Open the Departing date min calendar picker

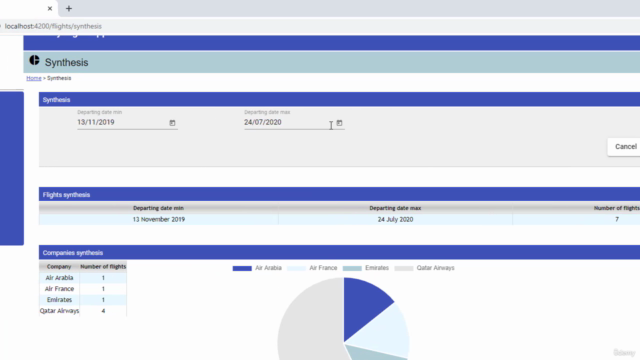(172, 123)
